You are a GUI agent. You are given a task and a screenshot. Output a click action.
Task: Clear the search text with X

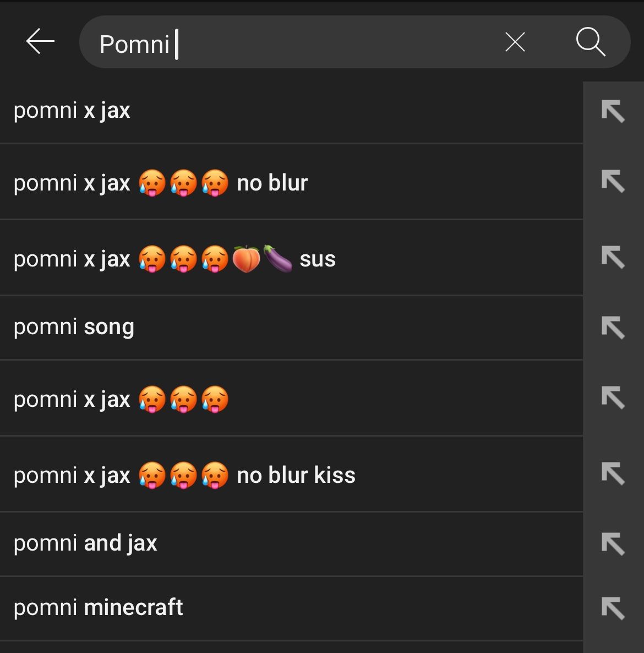[515, 42]
